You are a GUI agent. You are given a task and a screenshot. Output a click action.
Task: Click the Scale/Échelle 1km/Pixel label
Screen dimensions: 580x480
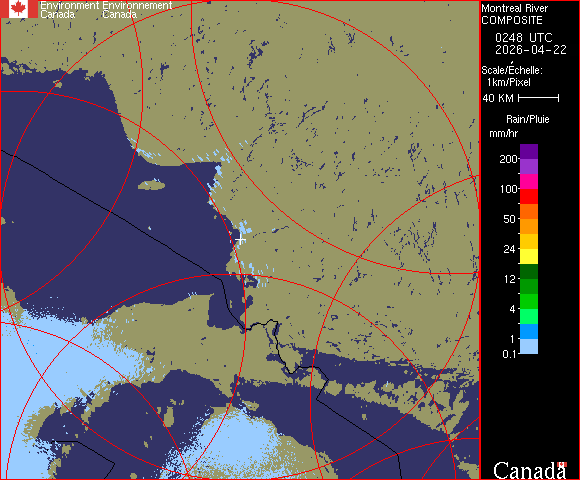point(512,76)
